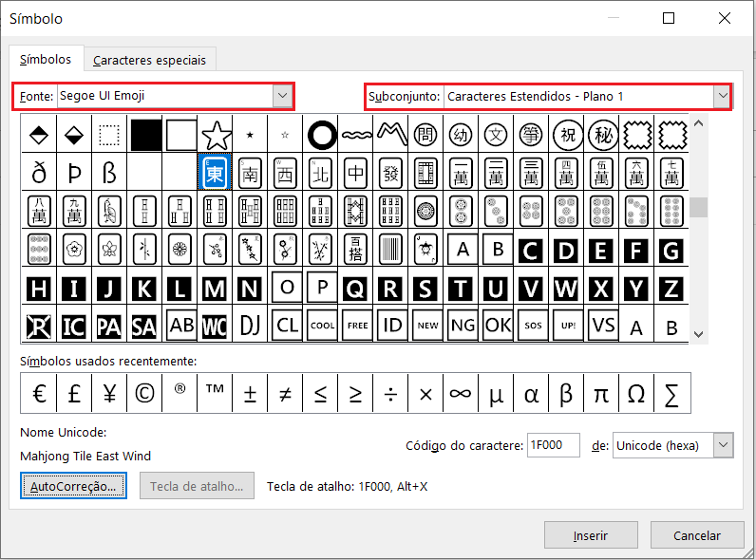Image resolution: width=756 pixels, height=560 pixels.
Task: Pick the circled 秘 ideograph symbol
Action: (x=602, y=135)
